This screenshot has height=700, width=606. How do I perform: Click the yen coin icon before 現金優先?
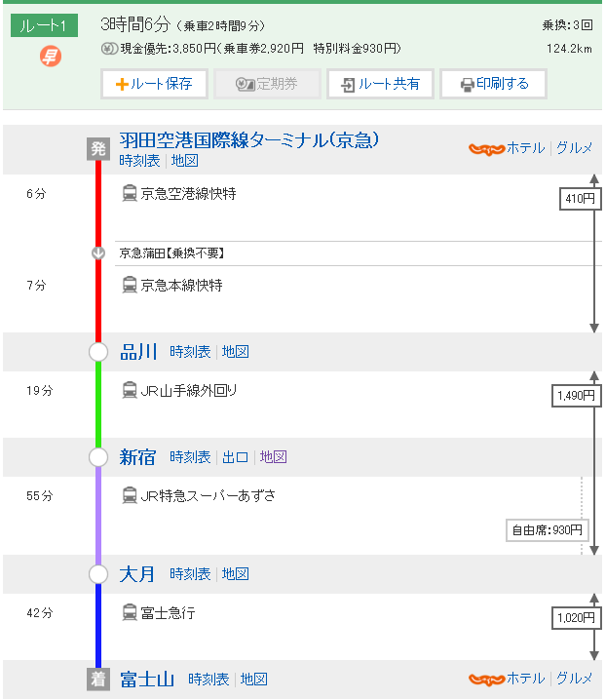[109, 48]
